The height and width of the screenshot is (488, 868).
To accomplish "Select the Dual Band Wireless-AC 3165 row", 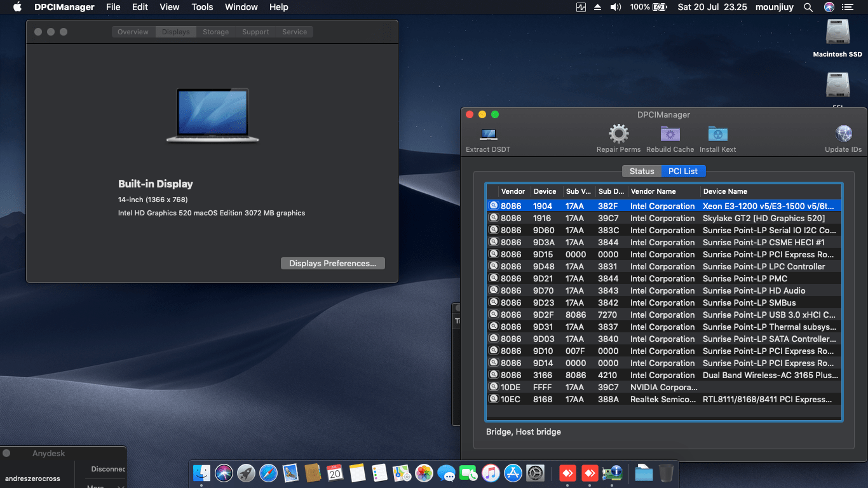I will 664,375.
